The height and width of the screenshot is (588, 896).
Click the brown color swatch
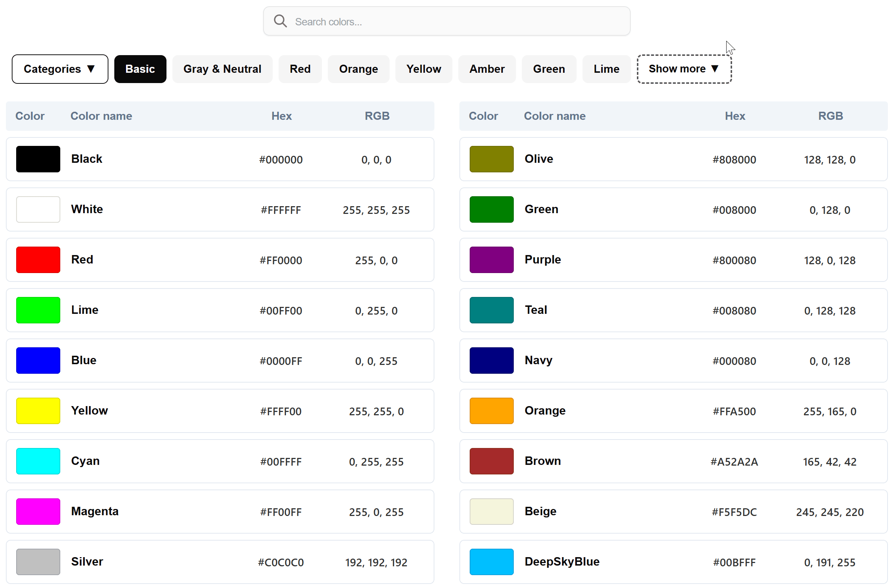coord(491,461)
